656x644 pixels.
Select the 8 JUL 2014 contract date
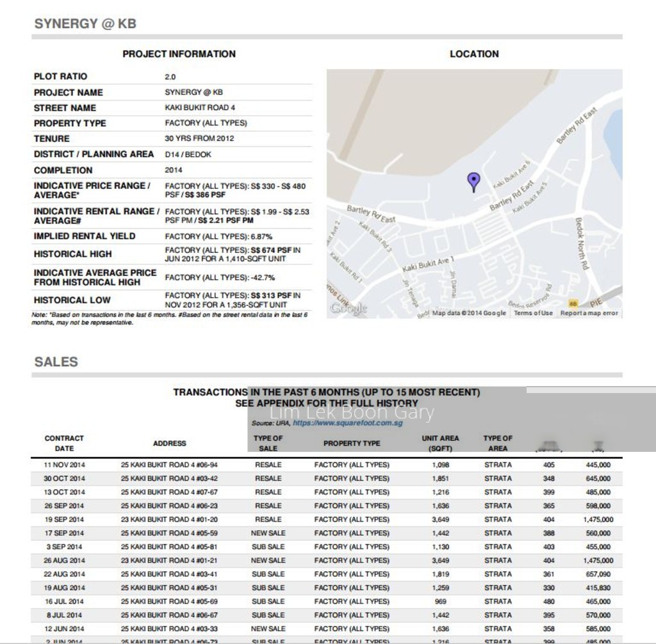click(x=64, y=615)
